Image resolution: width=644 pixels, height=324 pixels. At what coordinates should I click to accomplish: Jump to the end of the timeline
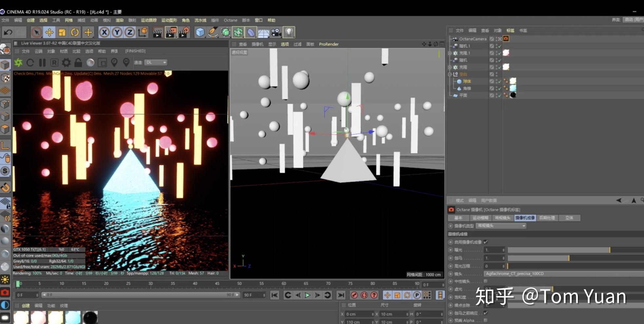click(341, 295)
